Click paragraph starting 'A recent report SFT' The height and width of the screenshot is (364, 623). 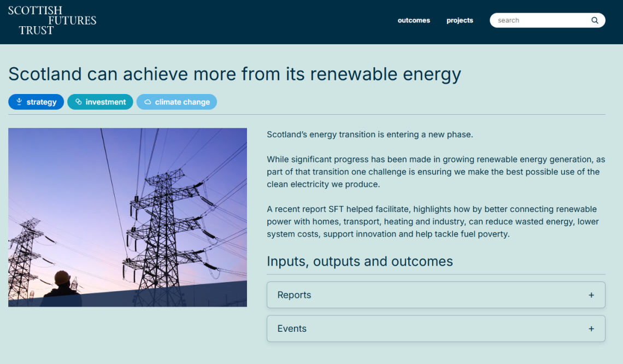pyautogui.click(x=433, y=221)
